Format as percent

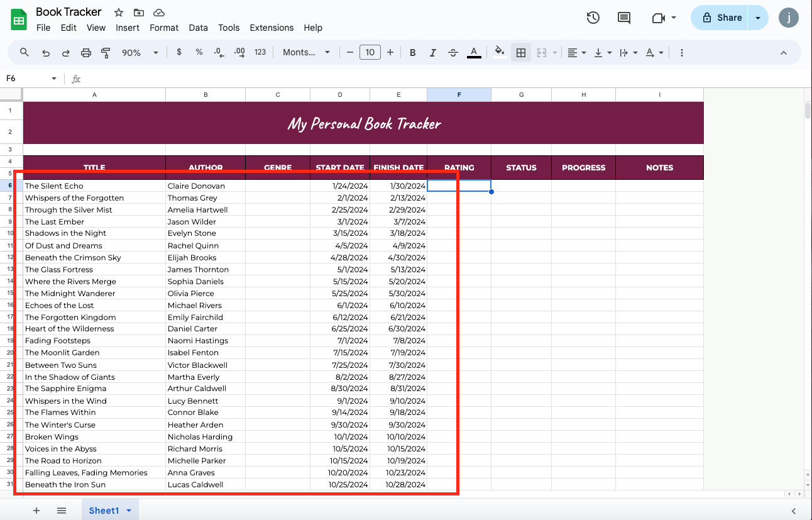tap(199, 52)
